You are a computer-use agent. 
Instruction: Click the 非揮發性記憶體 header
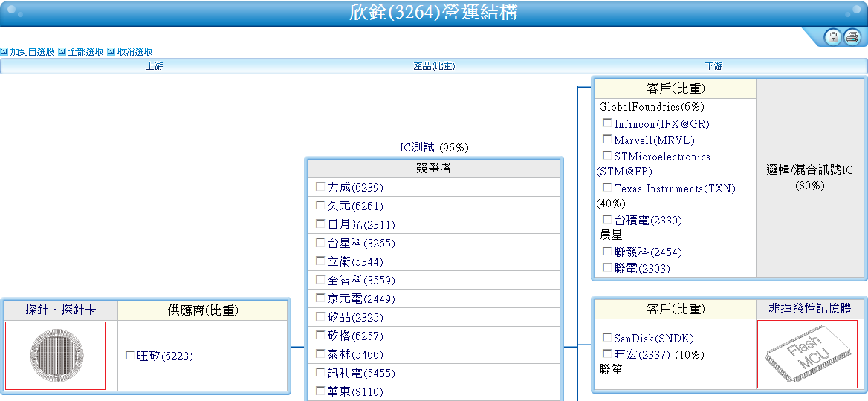tap(809, 308)
